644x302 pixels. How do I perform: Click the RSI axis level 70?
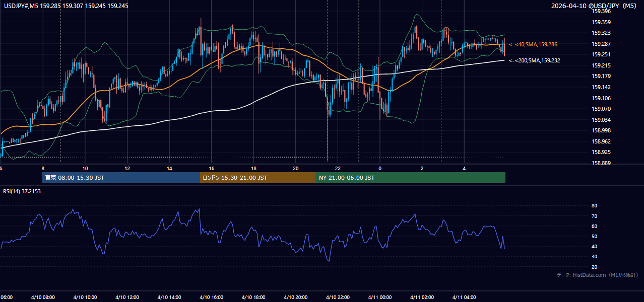(x=595, y=216)
